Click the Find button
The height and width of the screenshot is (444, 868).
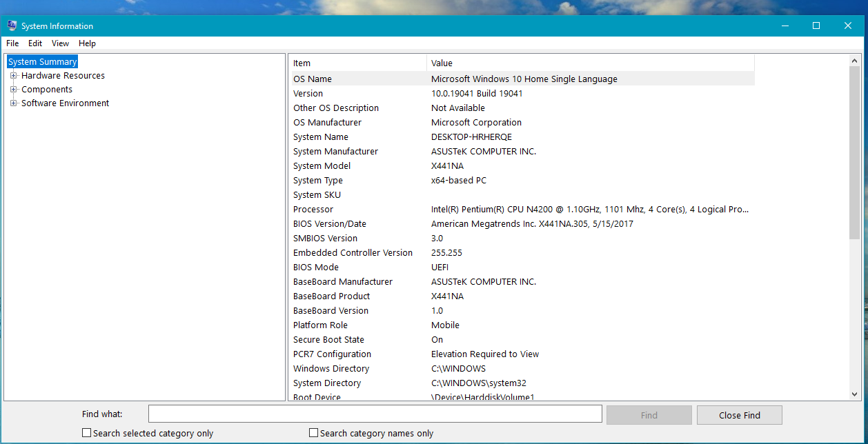(649, 415)
